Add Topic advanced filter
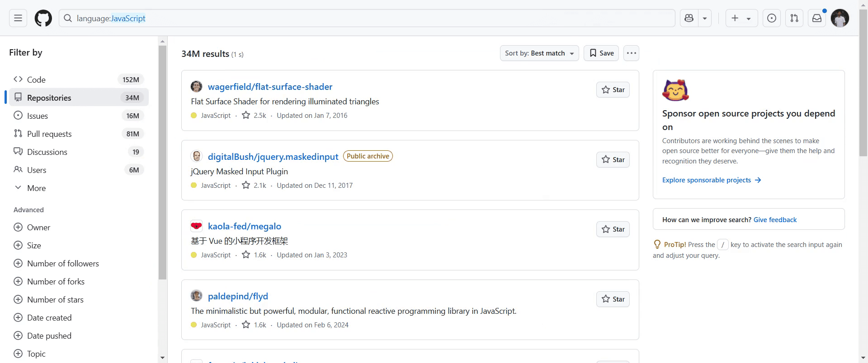This screenshot has width=868, height=363. click(79, 354)
